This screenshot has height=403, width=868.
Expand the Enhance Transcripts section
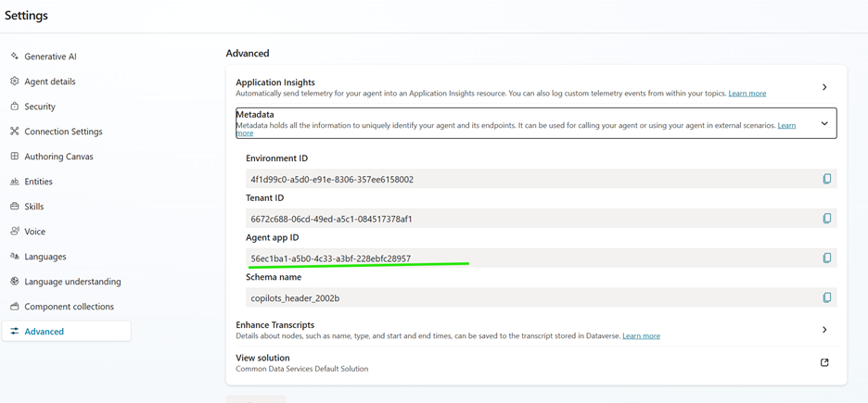point(824,330)
